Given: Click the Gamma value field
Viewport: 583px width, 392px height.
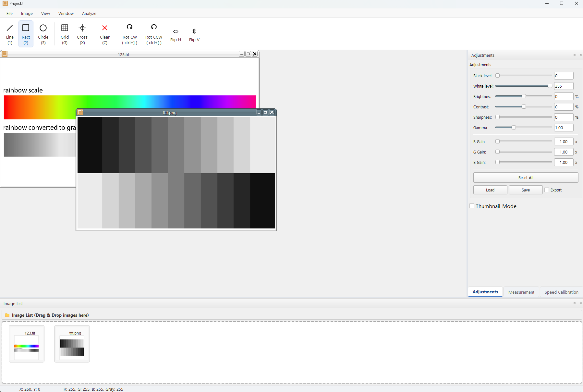Looking at the screenshot, I should pos(564,128).
